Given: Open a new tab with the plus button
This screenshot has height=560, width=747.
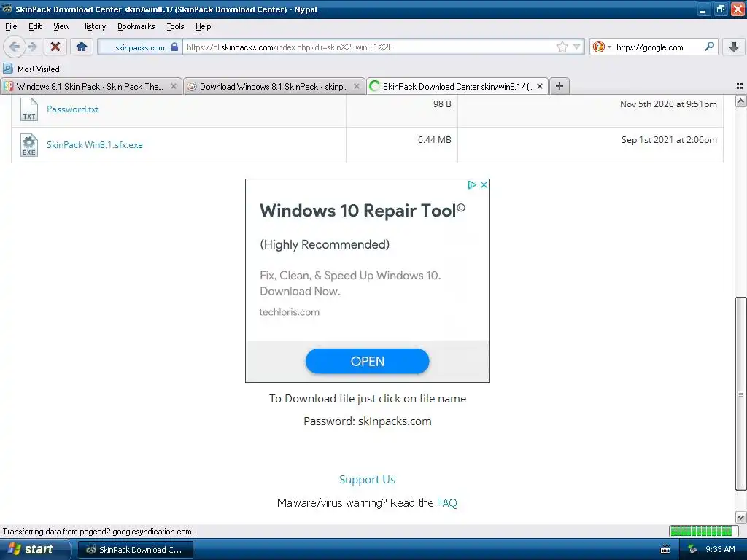Looking at the screenshot, I should click(x=560, y=86).
